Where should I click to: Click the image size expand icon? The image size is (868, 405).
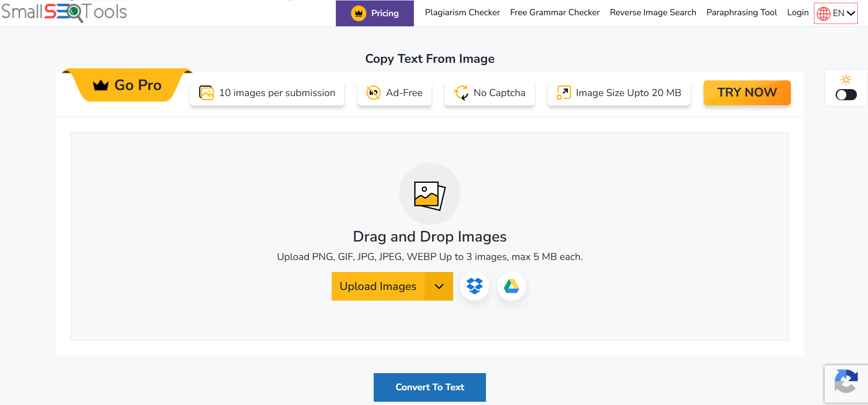pyautogui.click(x=564, y=93)
